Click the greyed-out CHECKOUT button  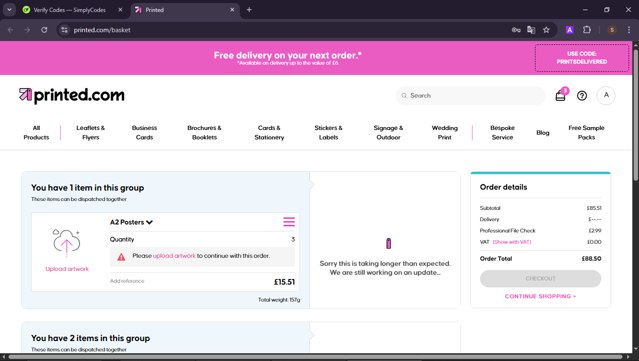(x=540, y=278)
